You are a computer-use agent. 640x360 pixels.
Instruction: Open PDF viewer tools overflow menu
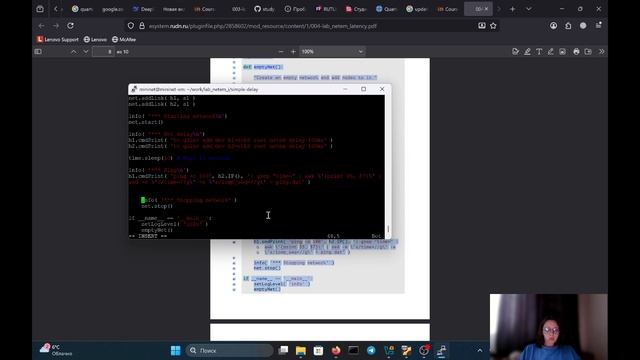(602, 52)
